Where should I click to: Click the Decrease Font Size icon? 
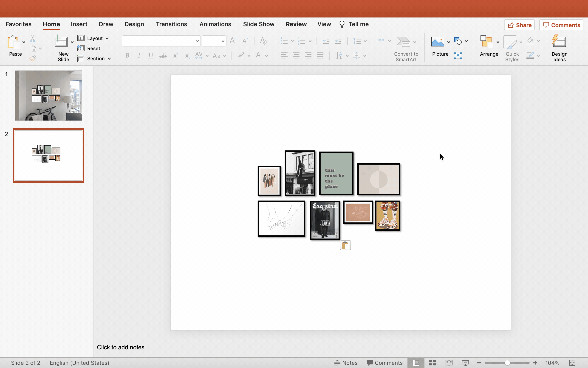click(245, 41)
